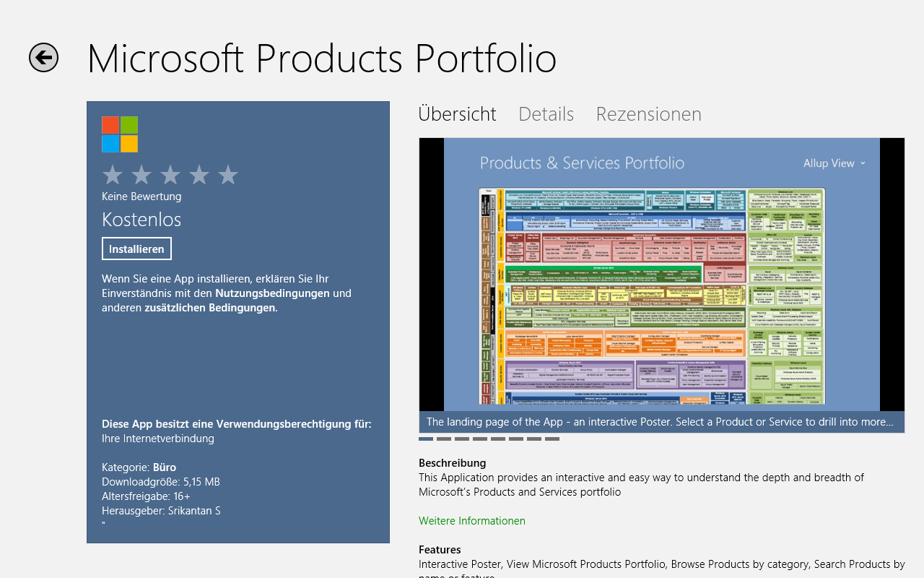Open the zusätzlichen Bedingungen link

(x=211, y=308)
